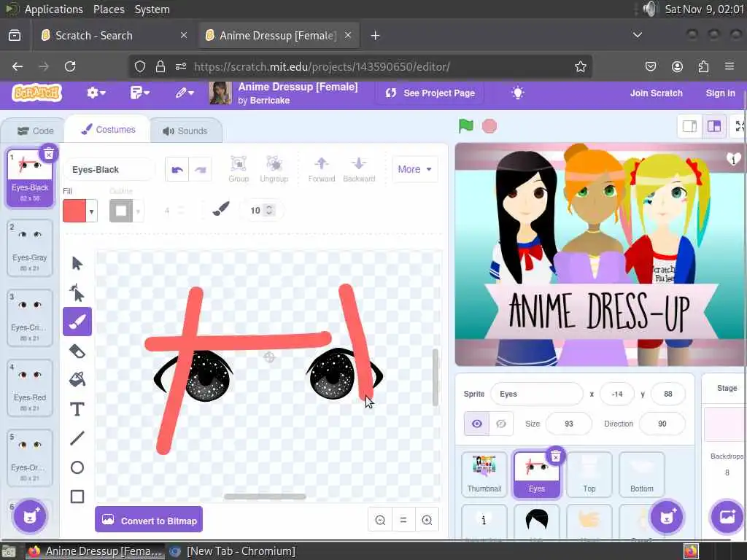Bring shape Forward

(x=322, y=169)
